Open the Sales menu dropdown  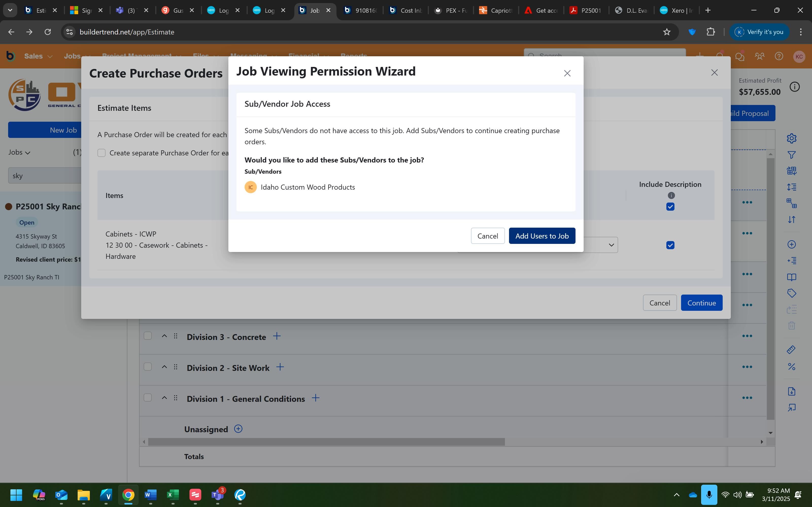click(x=38, y=56)
